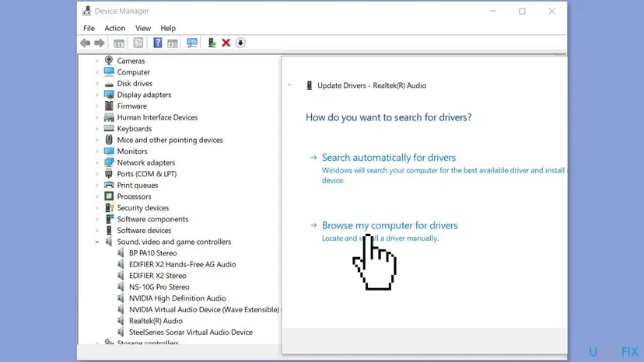Select the Network adapters label

click(146, 162)
